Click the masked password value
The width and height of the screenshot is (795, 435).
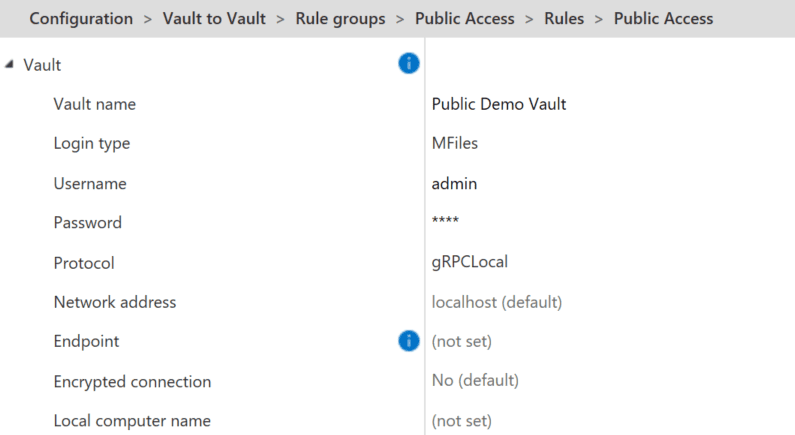[446, 223]
